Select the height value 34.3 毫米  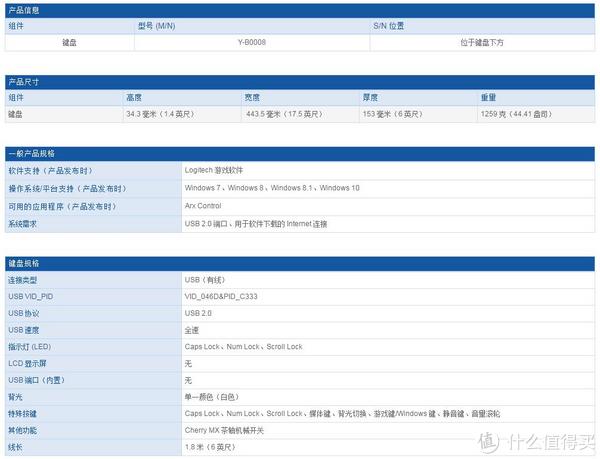coord(160,114)
